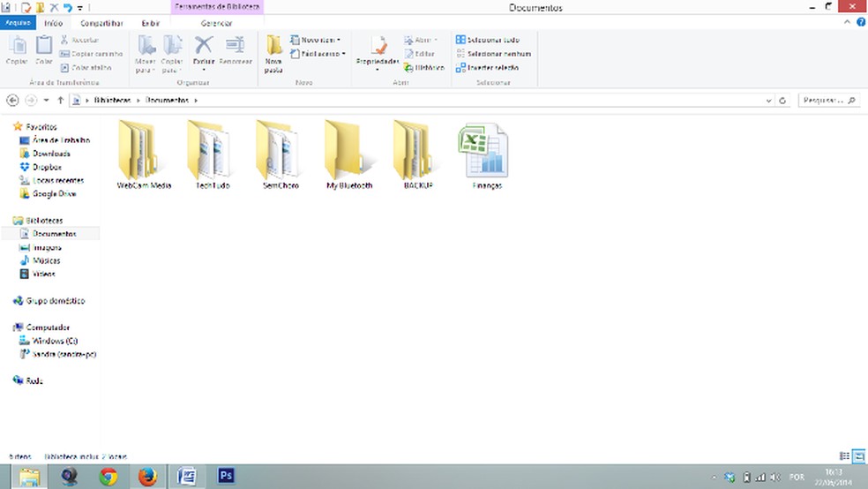The image size is (868, 489).
Task: Go back with the back arrow
Action: click(x=12, y=101)
